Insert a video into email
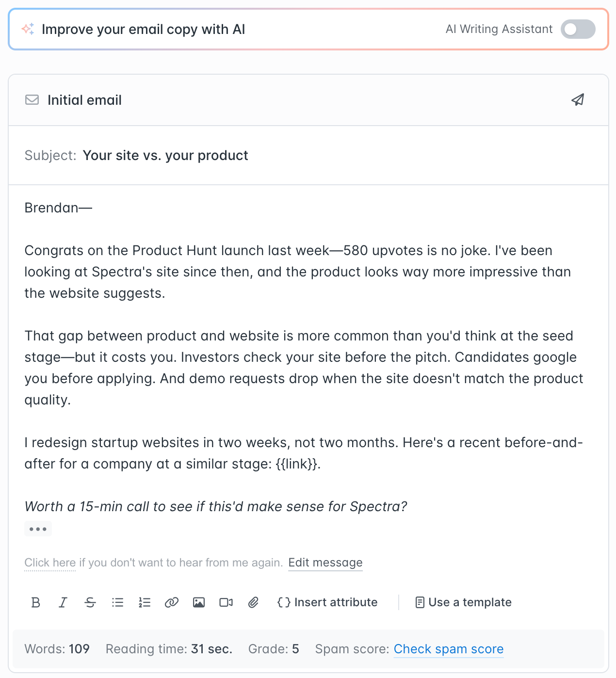This screenshot has width=616, height=678. click(x=226, y=602)
